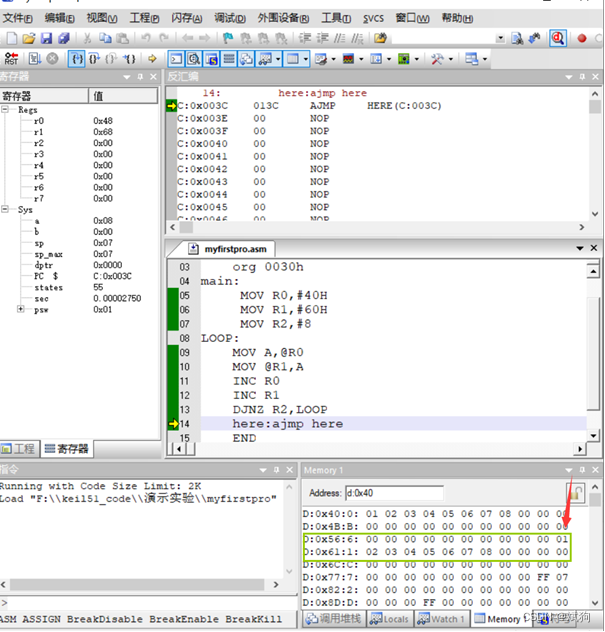Reset the CPU with RST button
Viewport: 605px width, 632px height.
point(11,59)
